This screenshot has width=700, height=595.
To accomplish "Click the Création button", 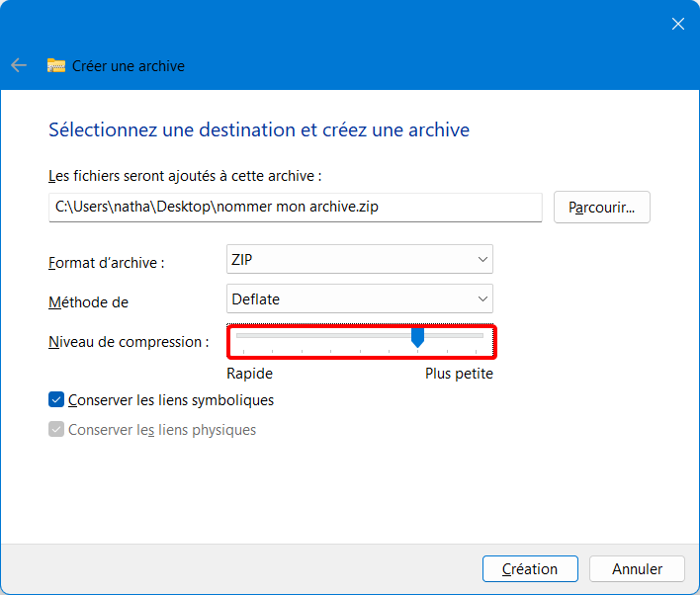I will pyautogui.click(x=530, y=568).
